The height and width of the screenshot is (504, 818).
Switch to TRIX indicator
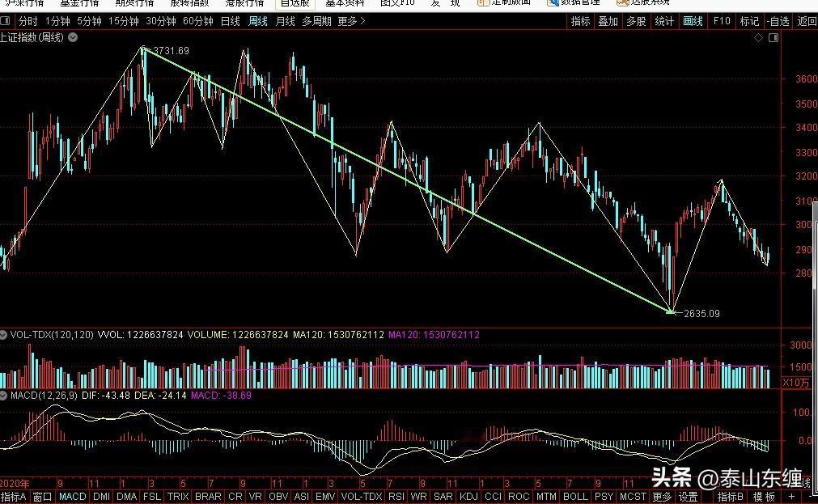(178, 497)
